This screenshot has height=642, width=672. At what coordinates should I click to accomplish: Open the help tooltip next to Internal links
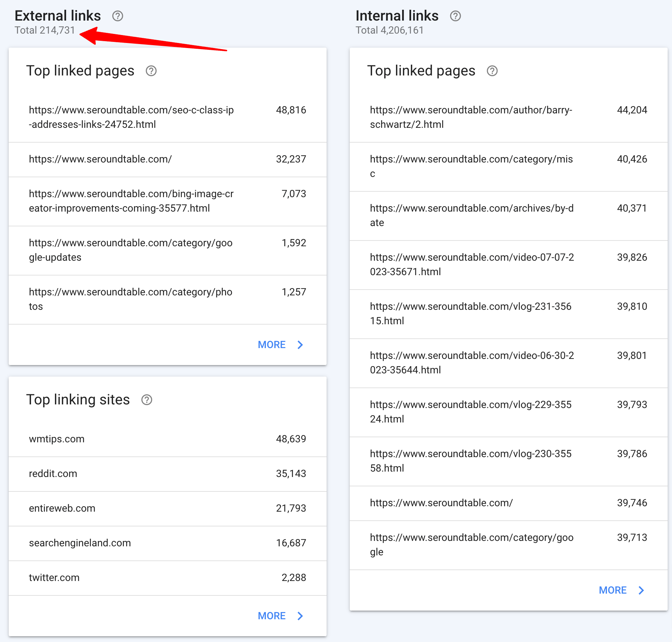pos(455,16)
